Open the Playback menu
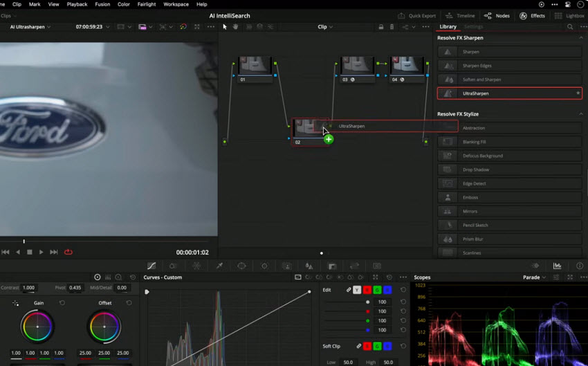Image resolution: width=588 pixels, height=366 pixels. 77,4
